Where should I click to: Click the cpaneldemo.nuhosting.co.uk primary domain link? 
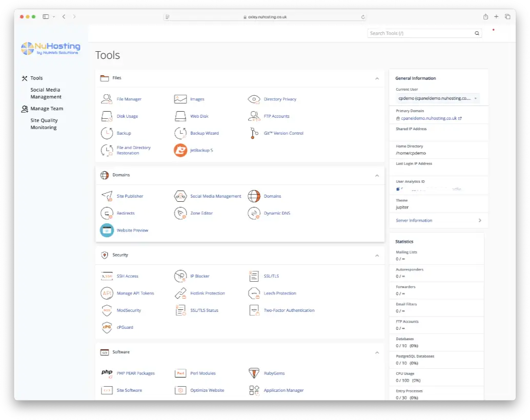pyautogui.click(x=429, y=118)
